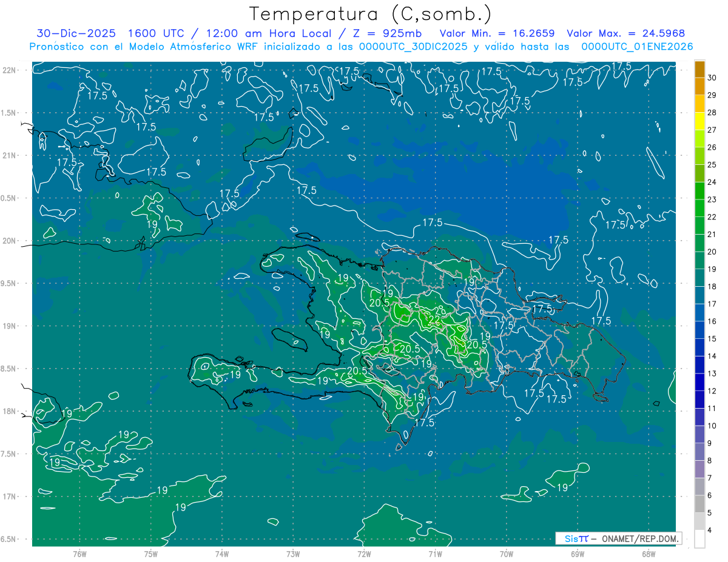Click the purple color bar segment between 8 and 9
728x562 pixels.
[x=699, y=452]
